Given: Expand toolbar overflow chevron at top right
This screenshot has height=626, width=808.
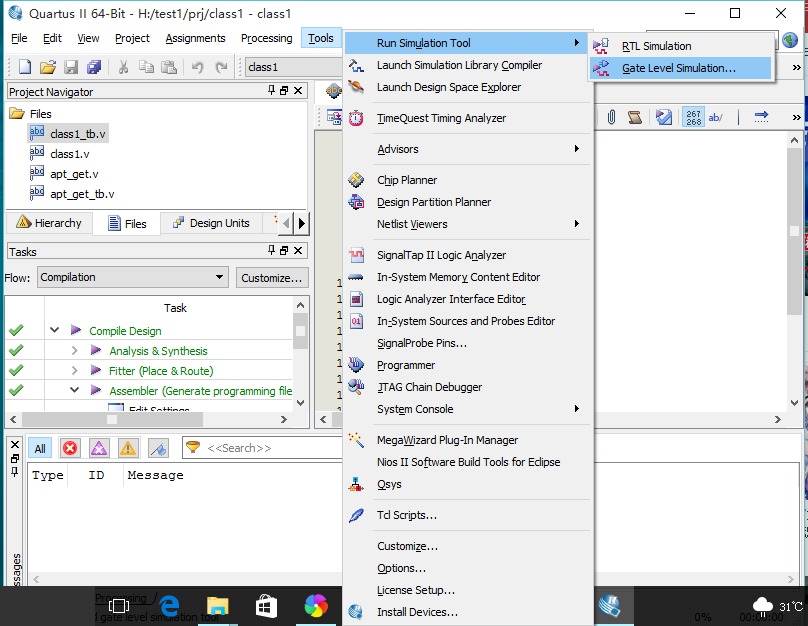Looking at the screenshot, I should 797,67.
